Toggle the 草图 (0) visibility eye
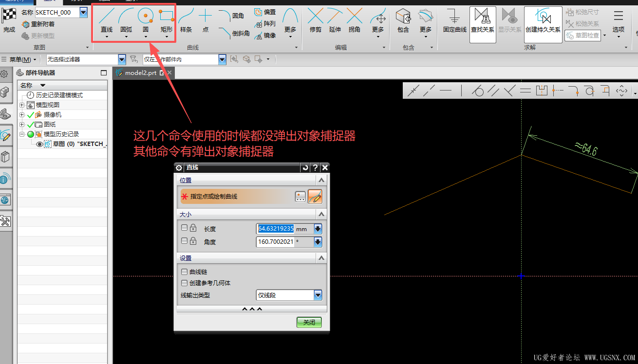This screenshot has width=638, height=364. [39, 144]
